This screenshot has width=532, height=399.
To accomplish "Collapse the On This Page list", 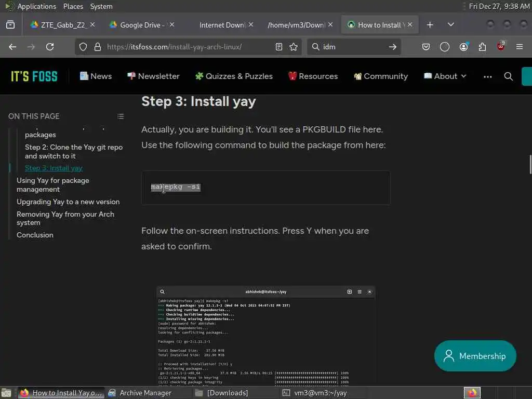I will click(x=121, y=116).
